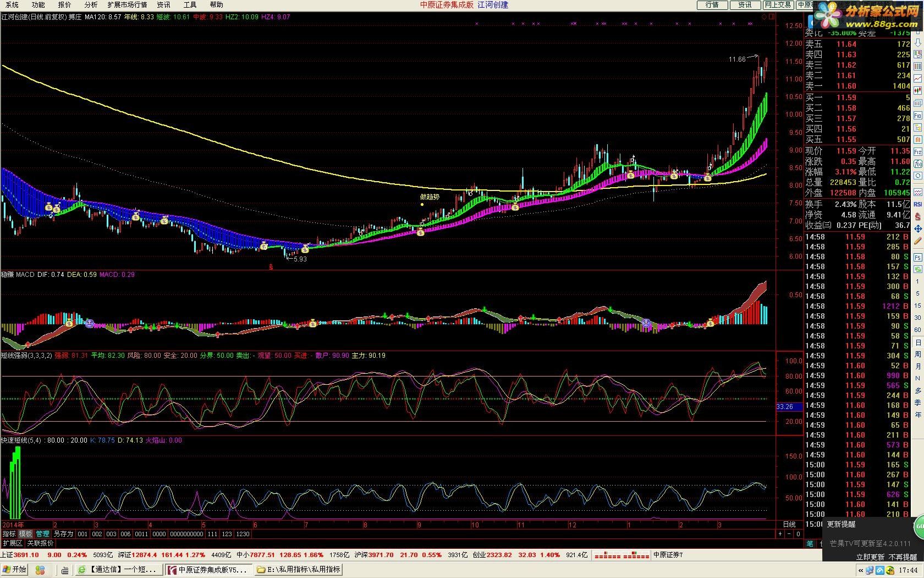Switch to 15-minute period
The width and height of the screenshot is (924, 578).
pos(917,306)
